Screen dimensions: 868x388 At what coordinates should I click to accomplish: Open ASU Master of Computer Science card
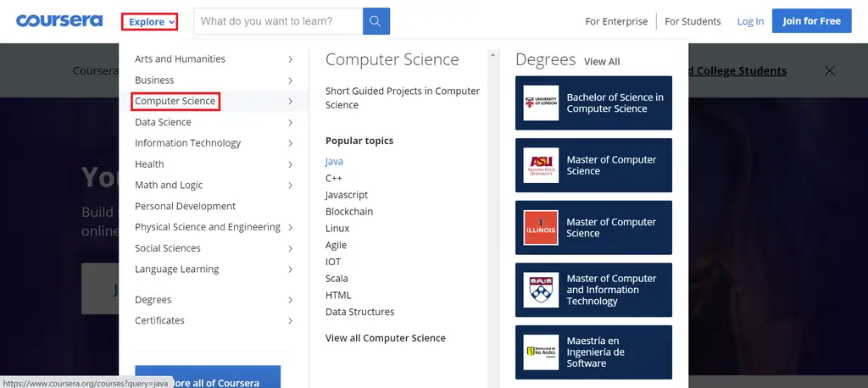(593, 165)
